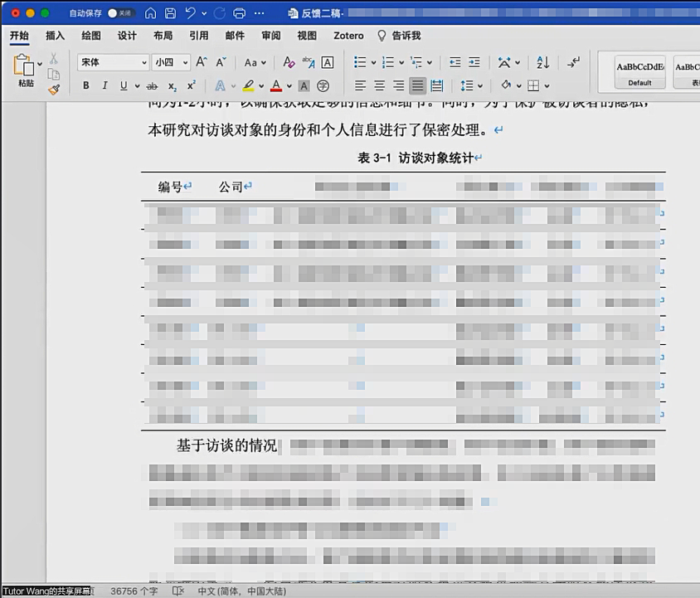Increase font size with the larger A
Image resolution: width=700 pixels, height=598 pixels.
202,62
